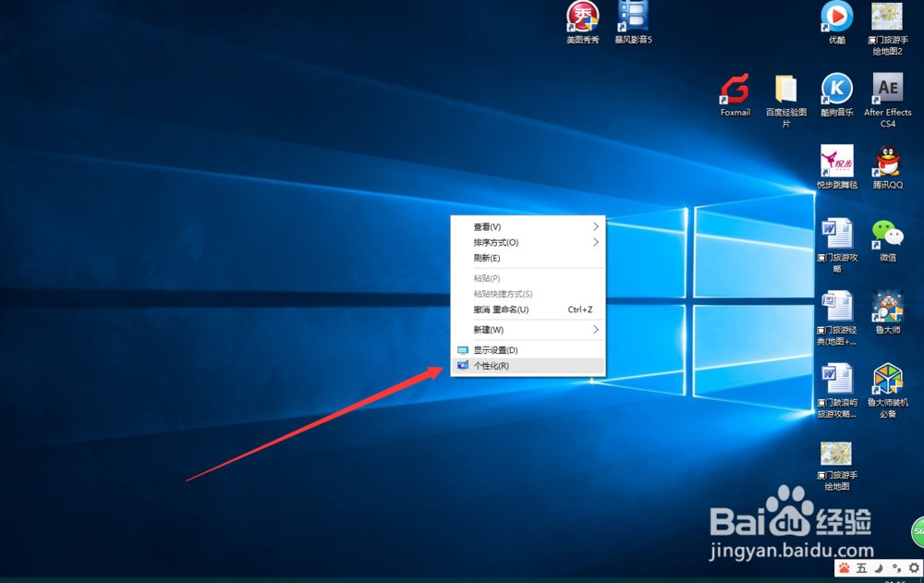Open 显示设置(D) from the context menu
924x583 pixels.
(528, 350)
